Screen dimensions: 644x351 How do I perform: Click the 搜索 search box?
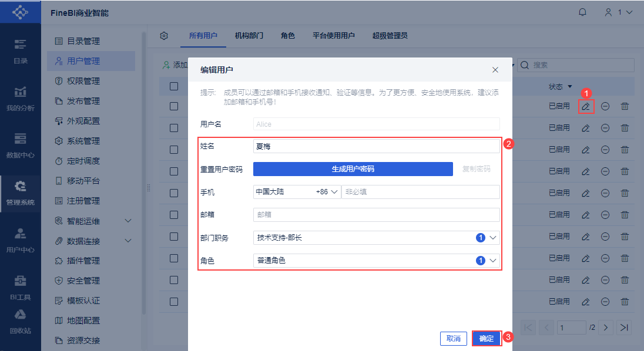point(575,65)
